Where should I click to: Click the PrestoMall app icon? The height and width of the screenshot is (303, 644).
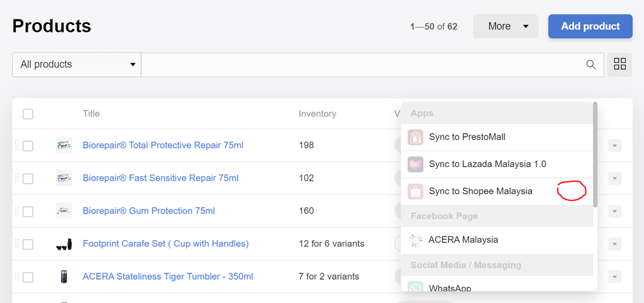click(x=415, y=137)
